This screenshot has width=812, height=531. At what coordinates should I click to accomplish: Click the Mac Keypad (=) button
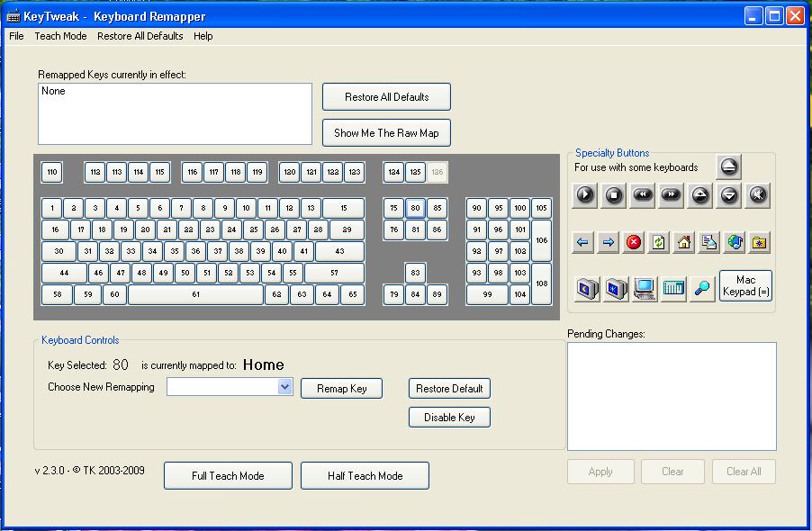click(x=745, y=285)
